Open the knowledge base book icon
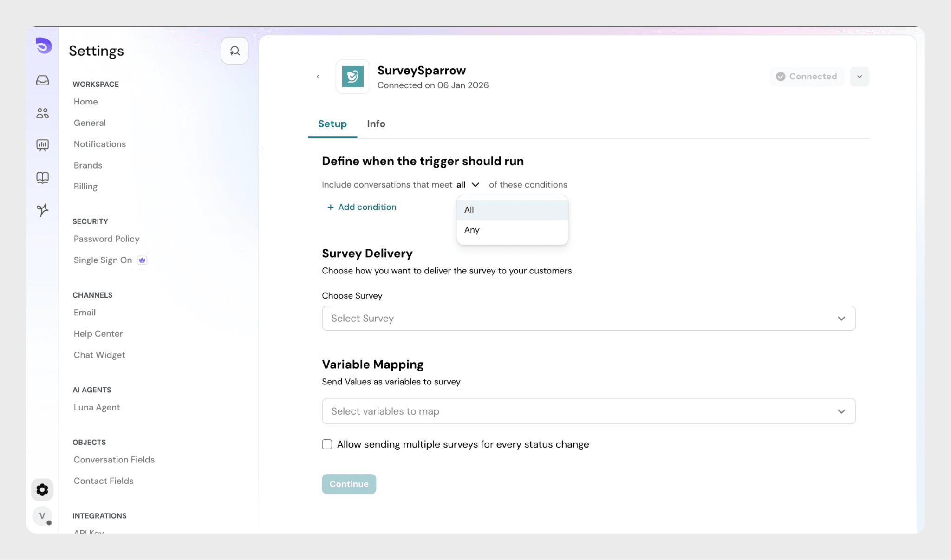 42,178
